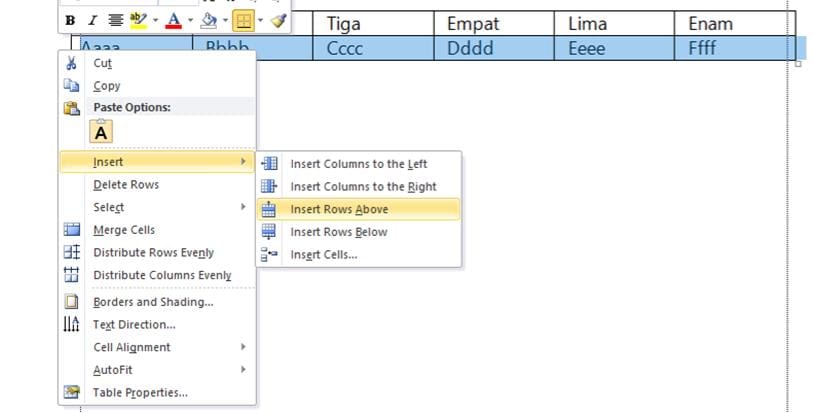Click Insert Columns to the Right
Image resolution: width=813 pixels, height=413 pixels.
pyautogui.click(x=363, y=187)
